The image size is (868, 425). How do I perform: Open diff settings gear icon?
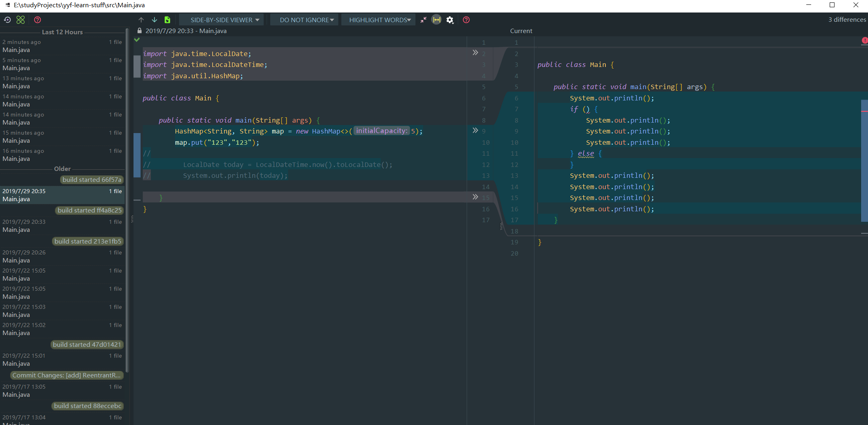point(450,20)
